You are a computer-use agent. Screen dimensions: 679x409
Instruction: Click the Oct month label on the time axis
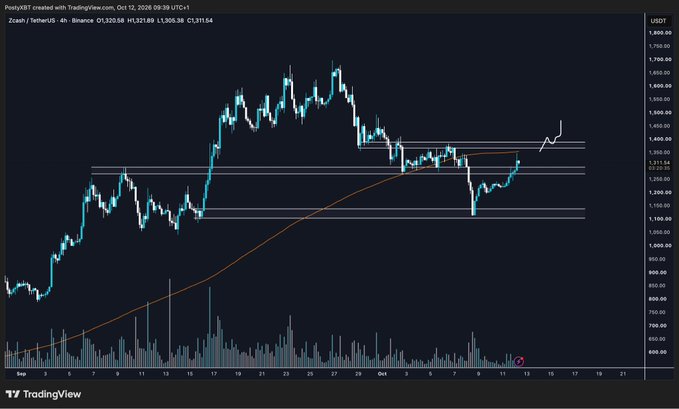tap(382, 373)
